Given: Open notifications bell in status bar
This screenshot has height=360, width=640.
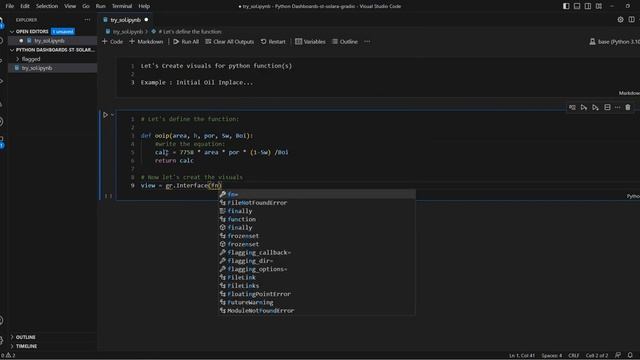Looking at the screenshot, I should pos(630,356).
